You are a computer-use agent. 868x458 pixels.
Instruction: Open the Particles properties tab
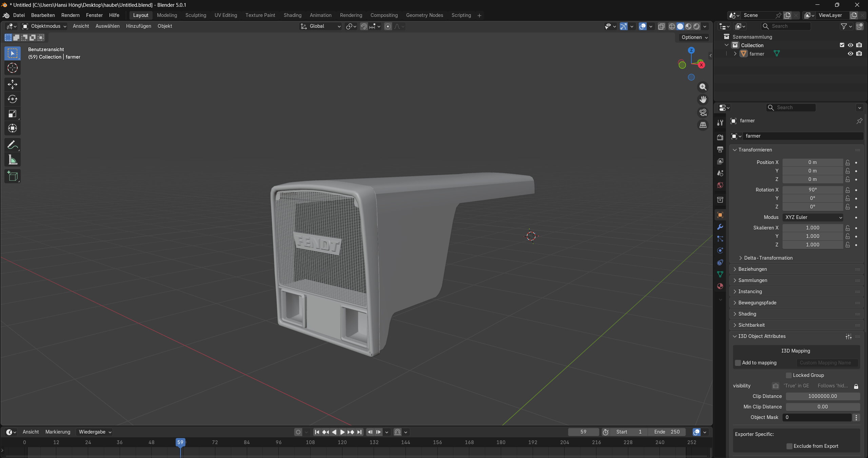point(720,239)
